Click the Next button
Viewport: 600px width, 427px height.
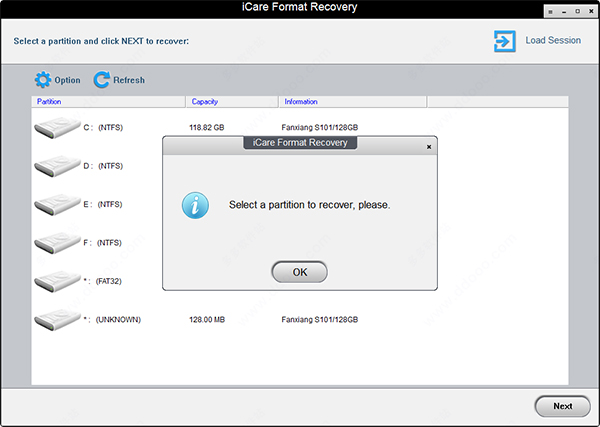click(x=562, y=406)
